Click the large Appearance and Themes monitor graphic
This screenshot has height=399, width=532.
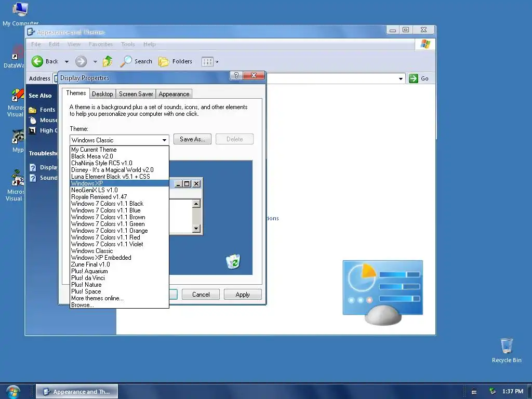tap(383, 292)
